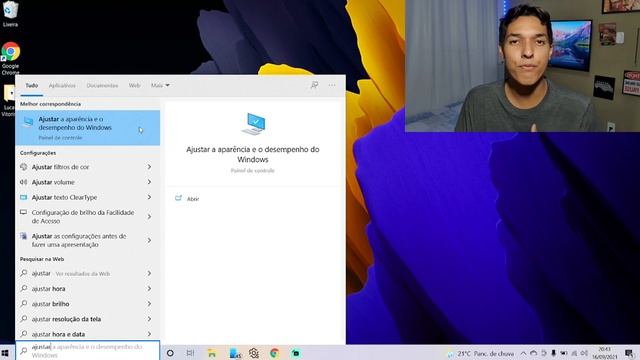Click the color filters result icon
640x360 pixels.
tap(24, 167)
